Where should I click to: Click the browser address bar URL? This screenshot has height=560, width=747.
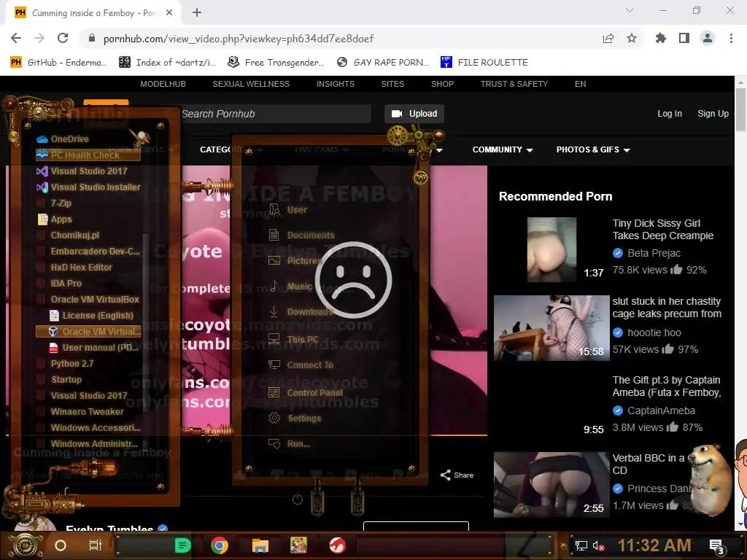(239, 39)
